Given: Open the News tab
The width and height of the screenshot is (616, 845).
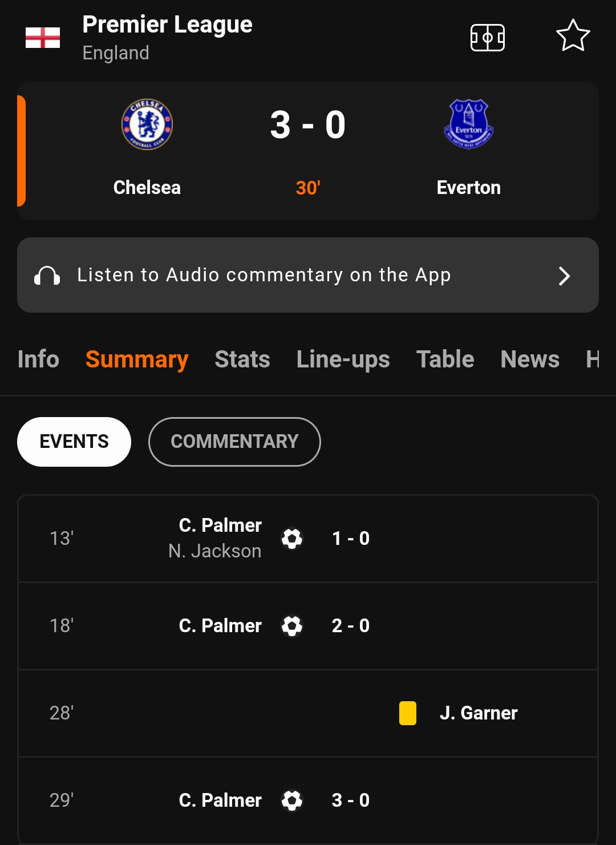Looking at the screenshot, I should [x=530, y=359].
